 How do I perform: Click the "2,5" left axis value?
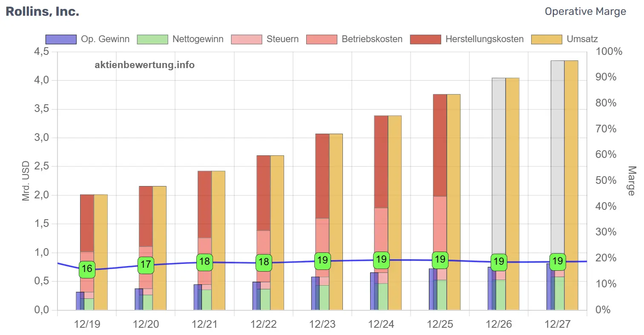41,166
